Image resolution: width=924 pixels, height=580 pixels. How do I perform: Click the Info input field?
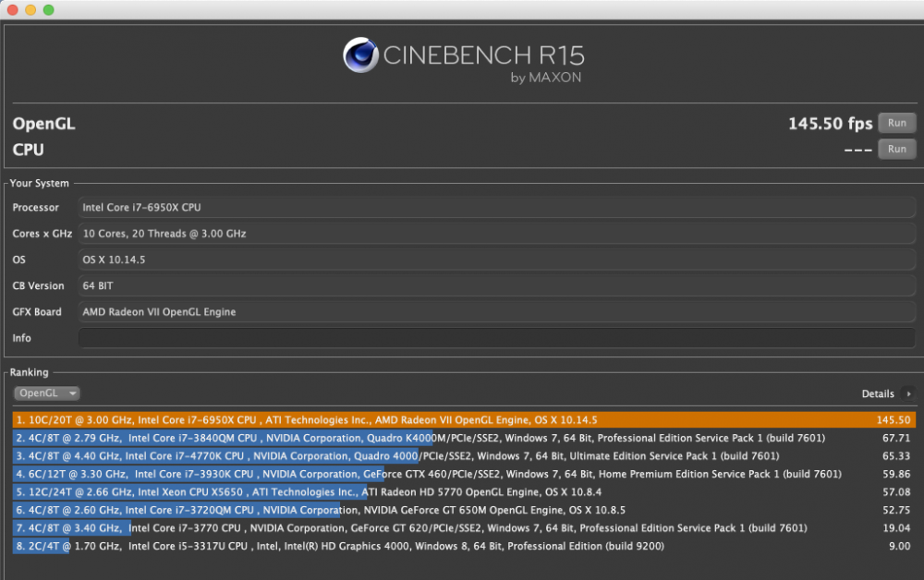tap(497, 338)
